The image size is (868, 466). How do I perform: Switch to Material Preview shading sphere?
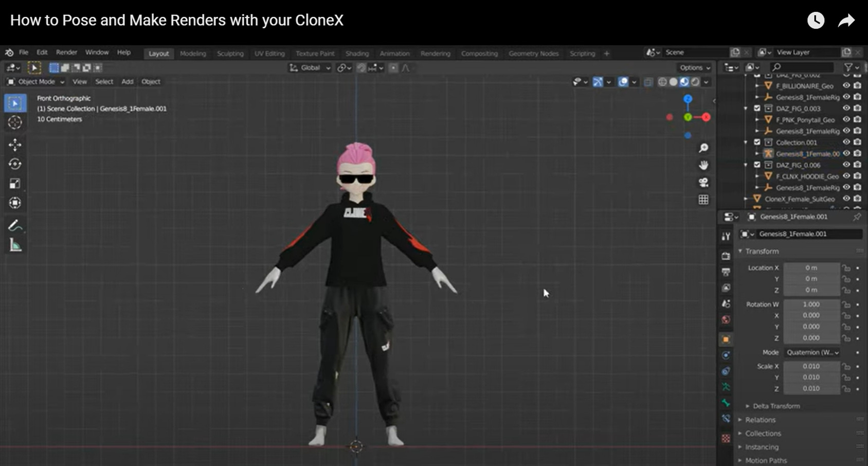[684, 82]
